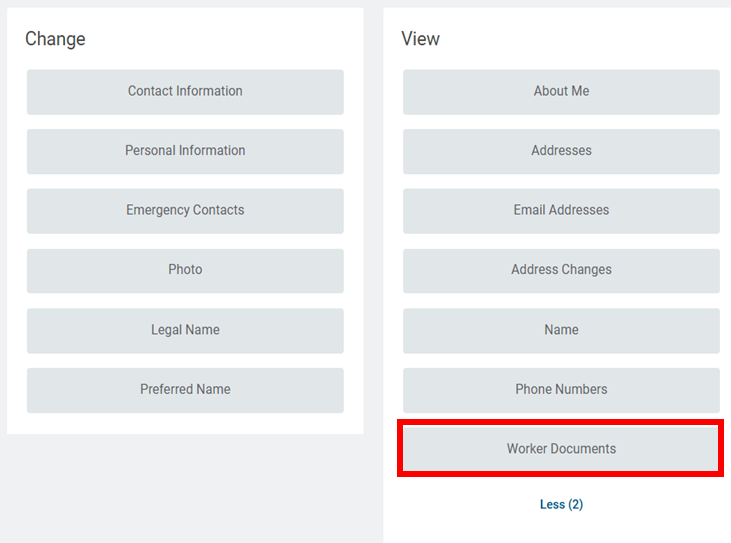This screenshot has height=543, width=731.
Task: Show Email Addresses
Action: click(x=561, y=210)
